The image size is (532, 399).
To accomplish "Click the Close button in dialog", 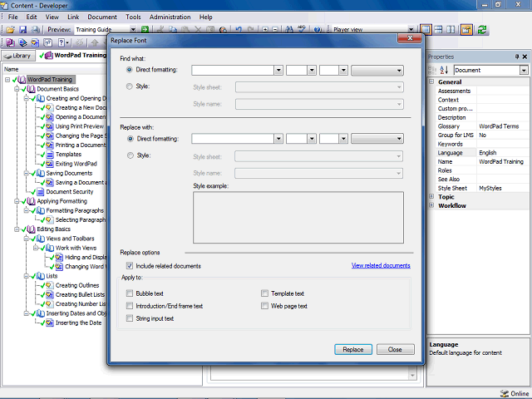I will pos(396,349).
